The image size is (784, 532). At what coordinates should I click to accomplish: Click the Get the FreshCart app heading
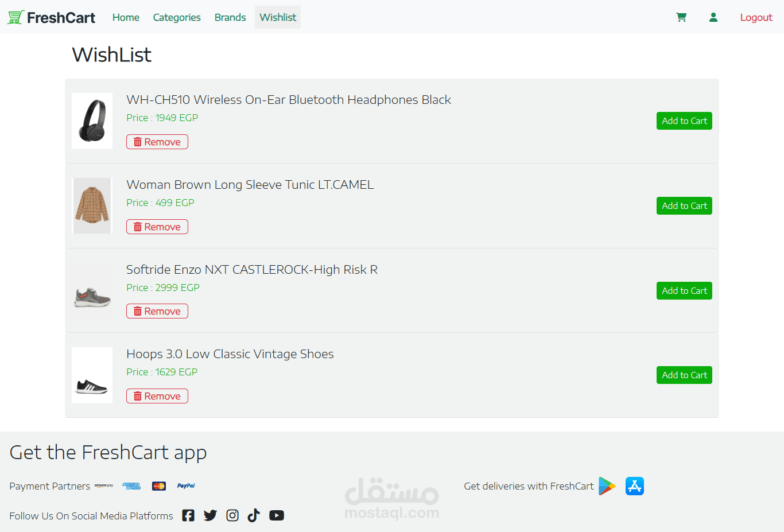(x=108, y=452)
